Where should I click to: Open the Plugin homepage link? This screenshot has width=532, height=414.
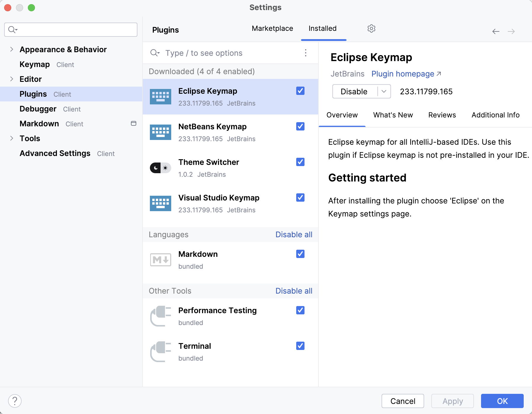pos(403,74)
